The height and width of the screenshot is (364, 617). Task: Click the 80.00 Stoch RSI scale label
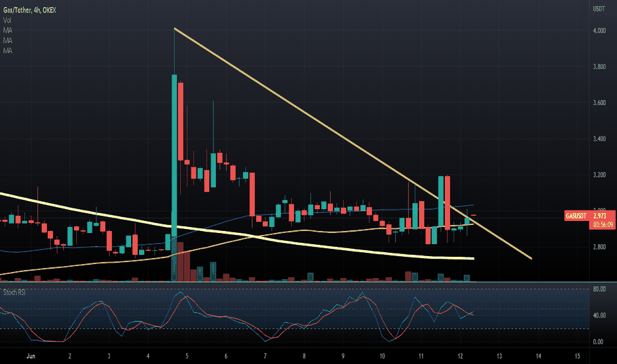pos(599,289)
